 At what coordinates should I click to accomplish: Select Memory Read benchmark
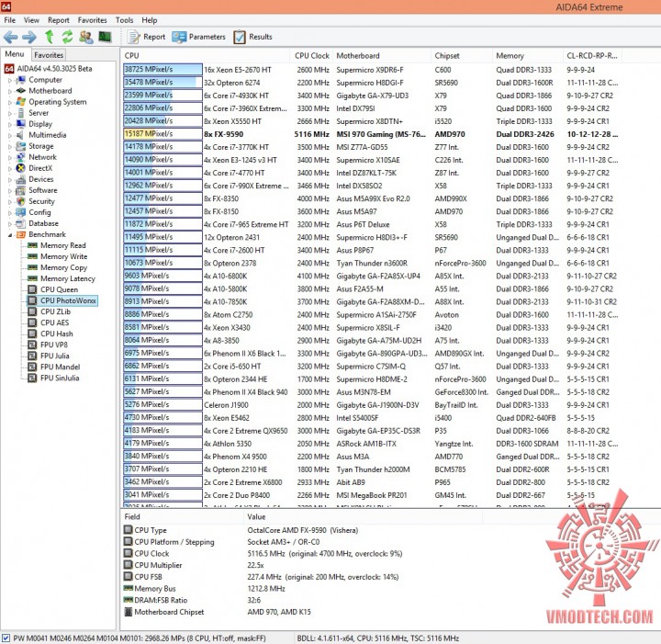(x=62, y=245)
